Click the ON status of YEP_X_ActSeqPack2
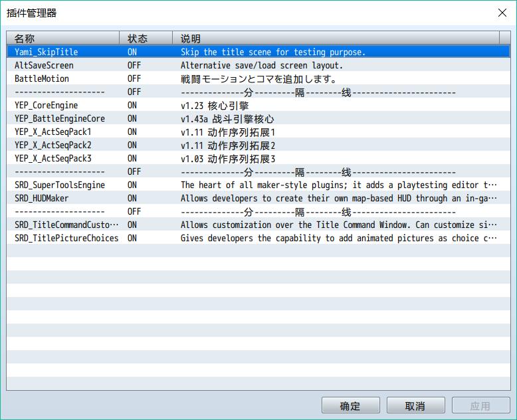Viewport: 517px width, 420px height. click(x=132, y=145)
